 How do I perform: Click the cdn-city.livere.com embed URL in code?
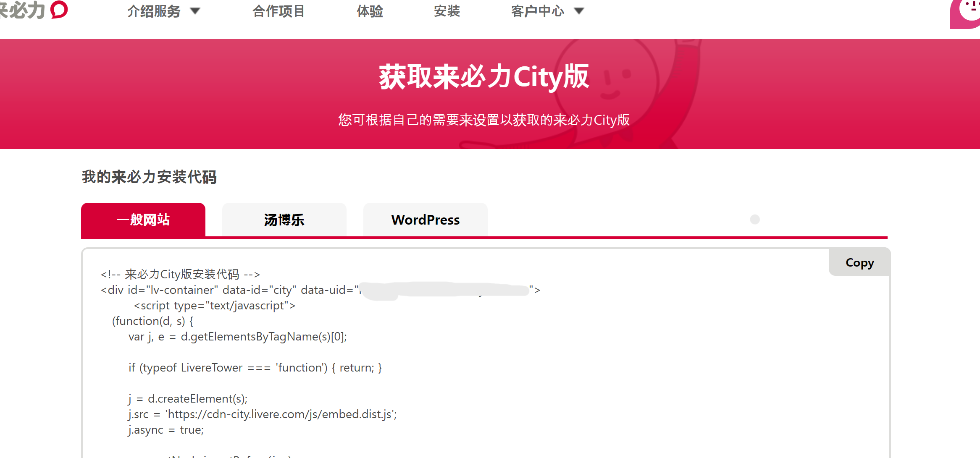pos(281,414)
